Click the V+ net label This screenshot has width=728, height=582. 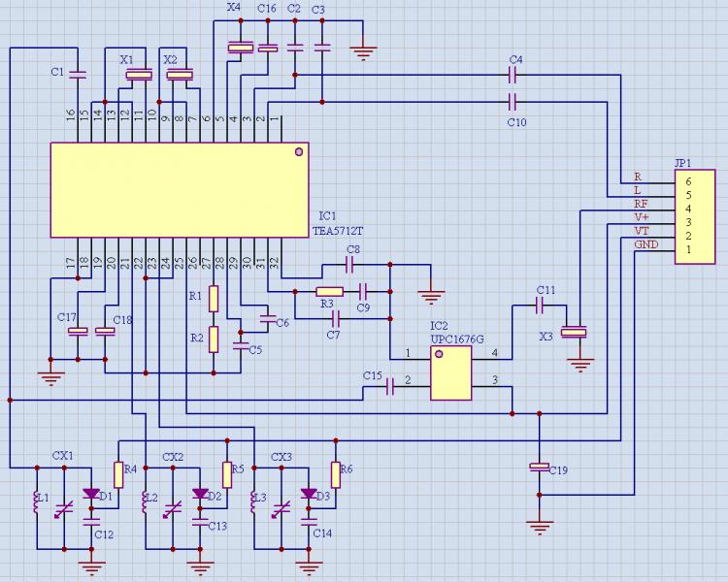pyautogui.click(x=641, y=218)
